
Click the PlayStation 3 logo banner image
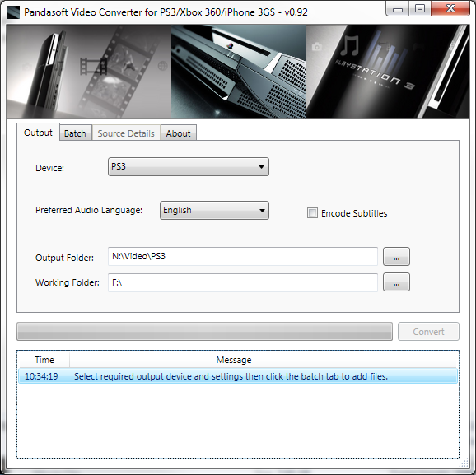pos(387,72)
